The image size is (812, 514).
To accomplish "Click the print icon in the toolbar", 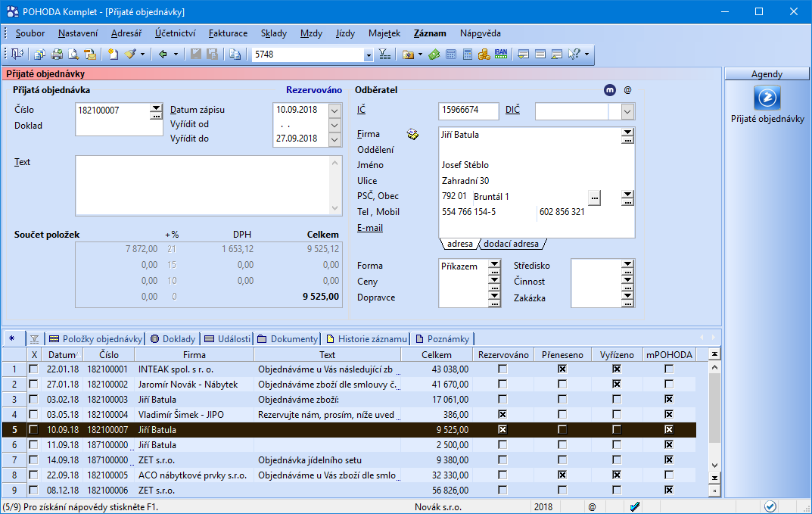I will (57, 55).
